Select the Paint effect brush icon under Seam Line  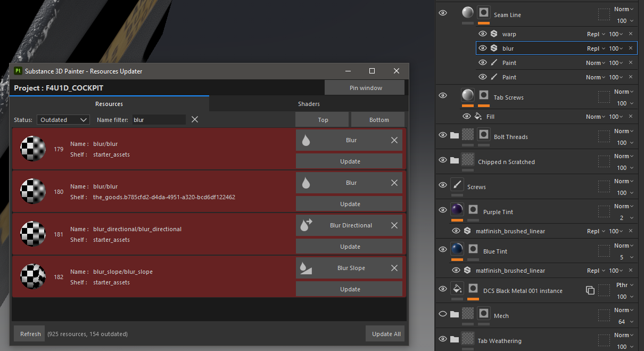coord(494,62)
